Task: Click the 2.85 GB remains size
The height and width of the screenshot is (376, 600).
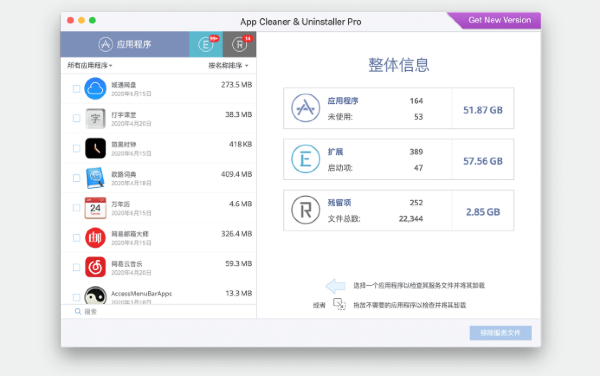Action: 483,212
